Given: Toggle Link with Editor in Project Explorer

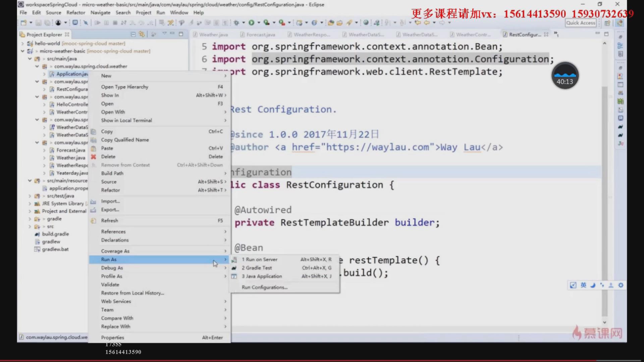Looking at the screenshot, I should pos(142,35).
